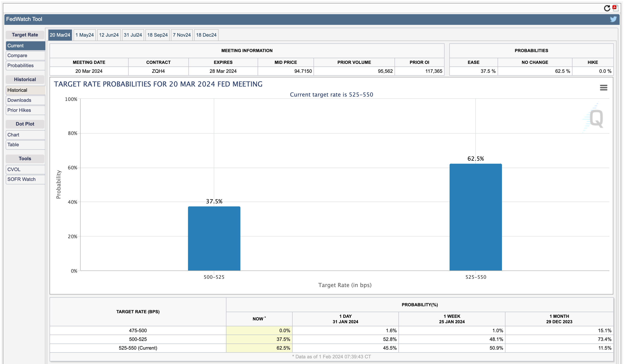Open the Historical sidebar item
Image resolution: width=624 pixels, height=364 pixels.
click(x=25, y=90)
